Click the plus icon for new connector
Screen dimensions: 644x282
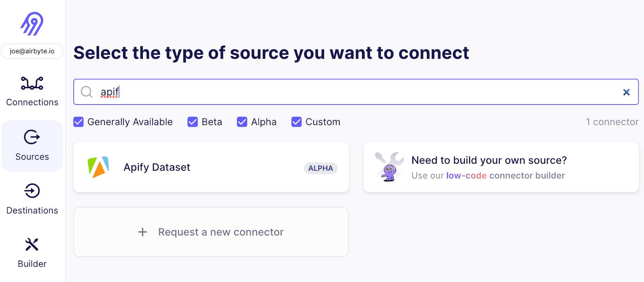tap(142, 232)
